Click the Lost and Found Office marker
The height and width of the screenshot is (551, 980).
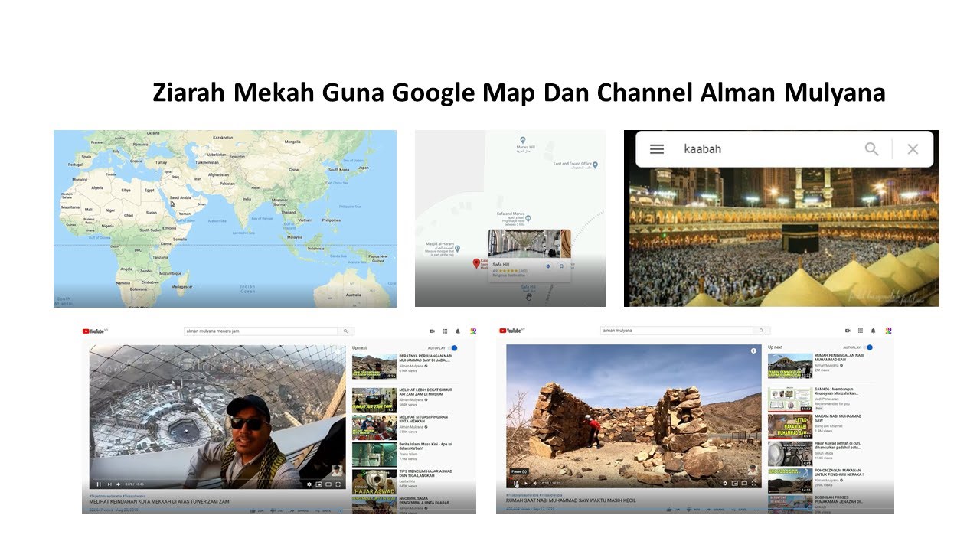coord(595,165)
